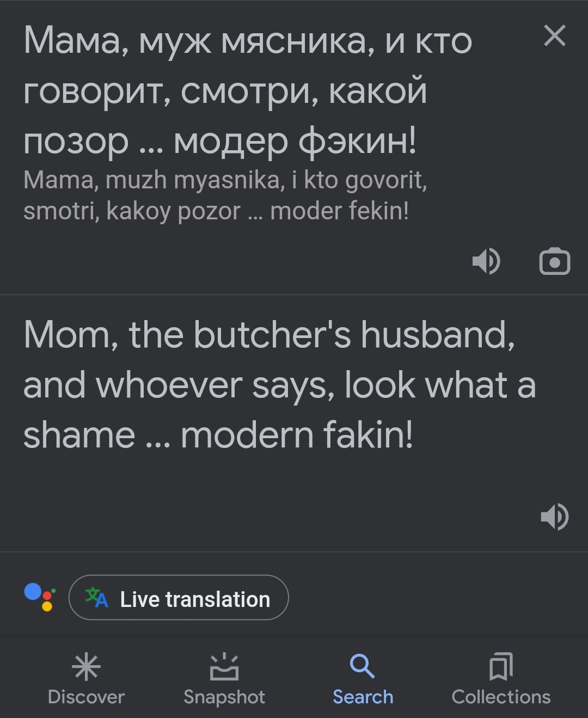
Task: Tap the Google Assistant logo
Action: [40, 597]
